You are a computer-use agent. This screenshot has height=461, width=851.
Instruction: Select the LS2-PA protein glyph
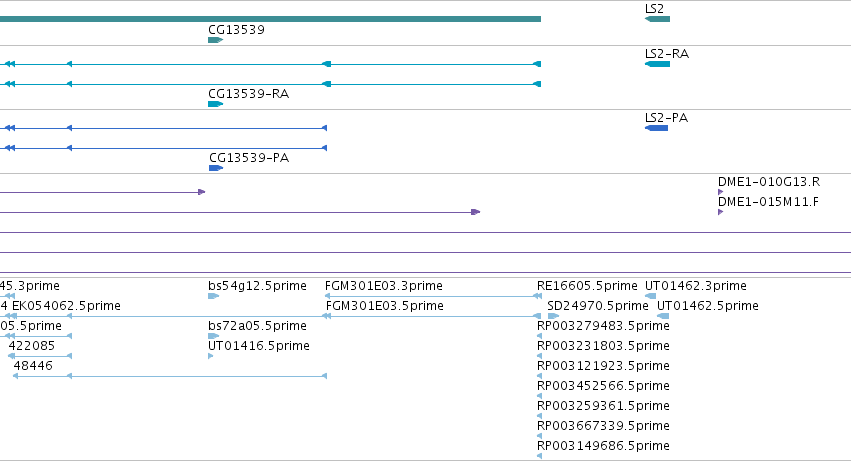[656, 128]
